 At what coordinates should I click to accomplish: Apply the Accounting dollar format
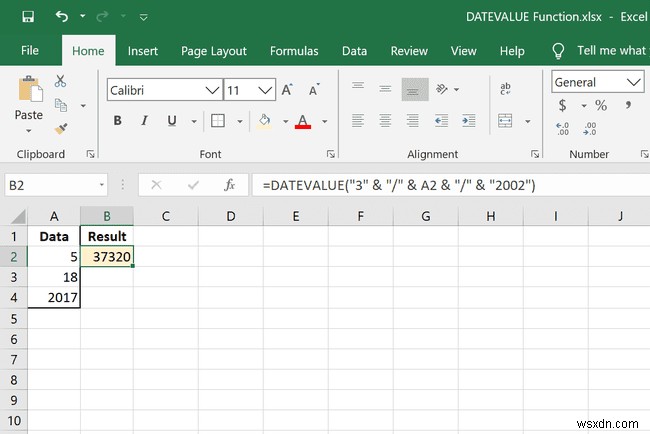[x=562, y=105]
